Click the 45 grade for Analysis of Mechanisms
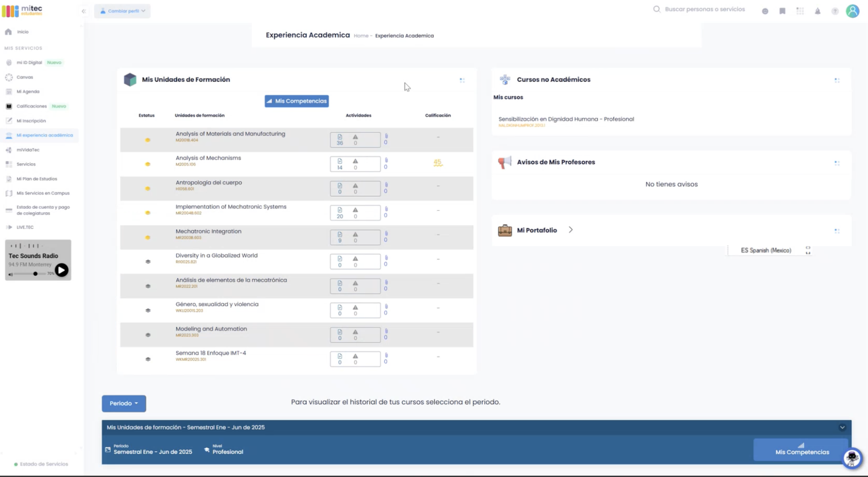 click(x=438, y=162)
